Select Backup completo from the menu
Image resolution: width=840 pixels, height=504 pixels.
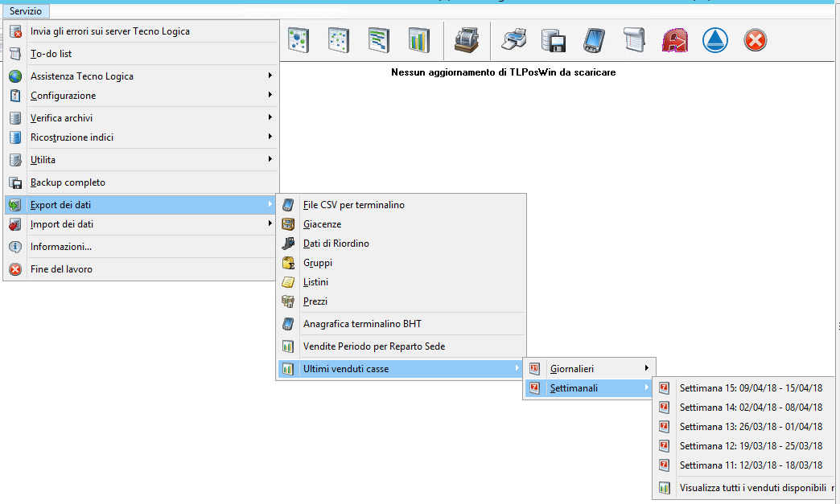point(68,182)
